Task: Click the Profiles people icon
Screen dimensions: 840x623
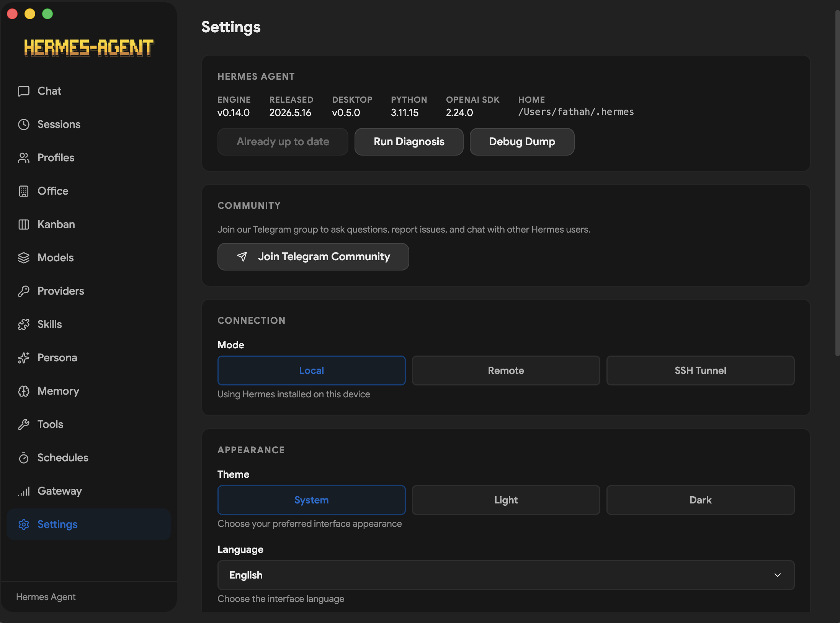Action: point(24,158)
